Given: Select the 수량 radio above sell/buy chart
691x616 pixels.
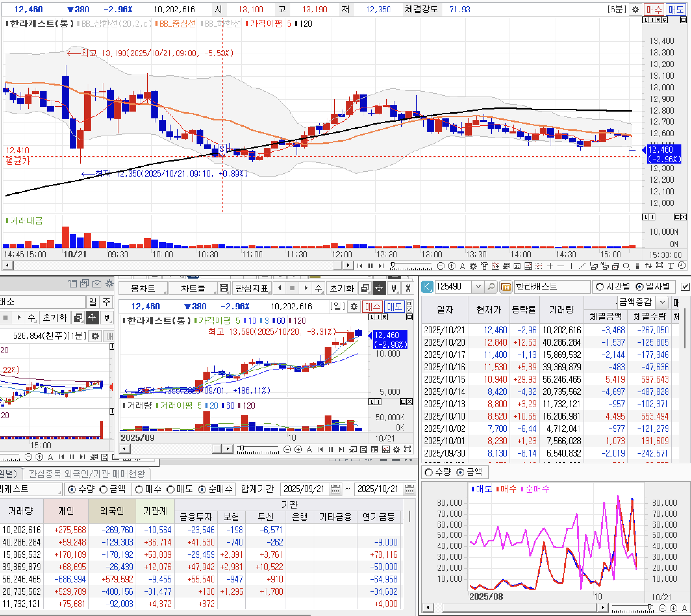Looking at the screenshot, I should 429,473.
